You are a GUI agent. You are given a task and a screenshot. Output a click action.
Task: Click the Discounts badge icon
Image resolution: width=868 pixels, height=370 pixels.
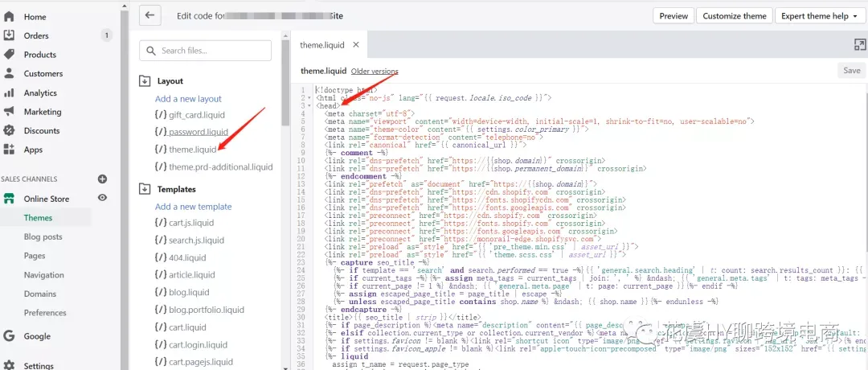tap(9, 130)
